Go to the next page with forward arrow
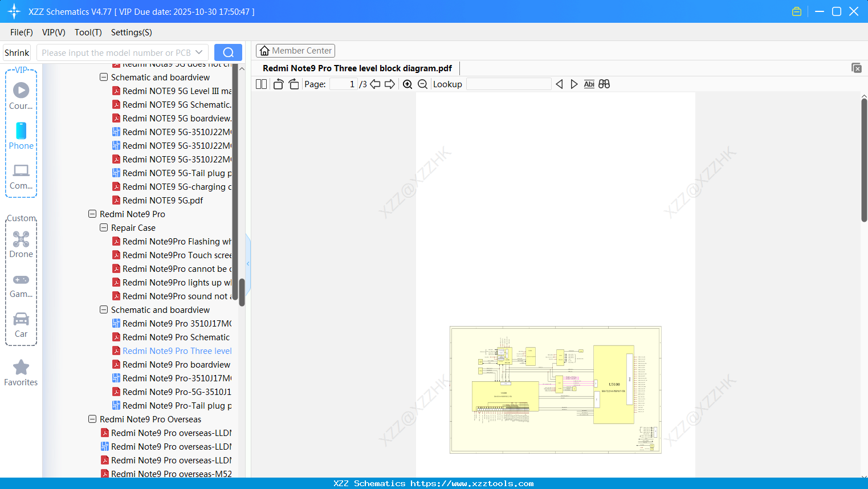Viewport: 868px width, 489px height. click(x=390, y=84)
